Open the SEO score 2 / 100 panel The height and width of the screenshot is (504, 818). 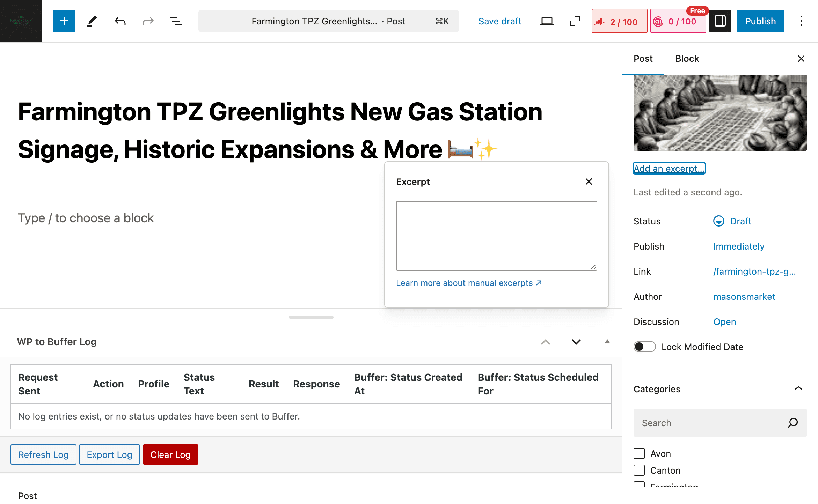pyautogui.click(x=619, y=21)
